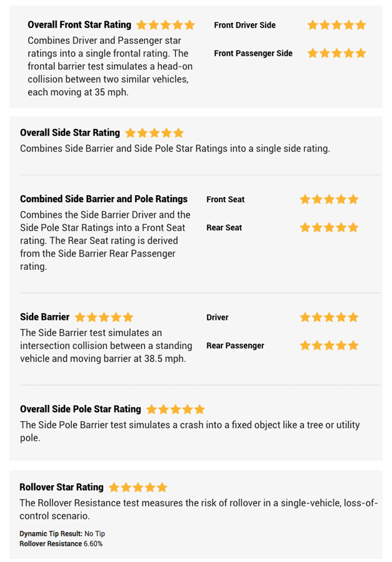Click the Overall Side Pole rating stars
This screenshot has height=562, width=392.
pyautogui.click(x=176, y=409)
